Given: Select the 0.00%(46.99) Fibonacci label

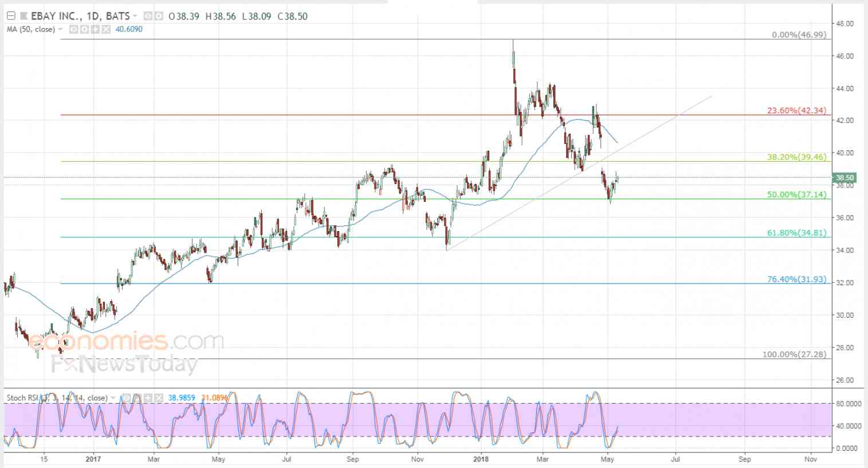Looking at the screenshot, I should click(x=799, y=35).
